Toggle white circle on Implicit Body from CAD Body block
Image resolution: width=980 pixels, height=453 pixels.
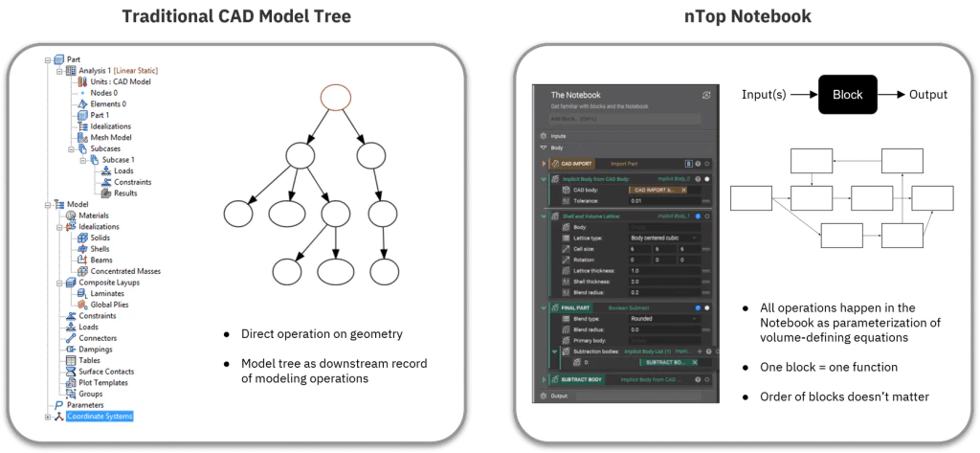[707, 180]
